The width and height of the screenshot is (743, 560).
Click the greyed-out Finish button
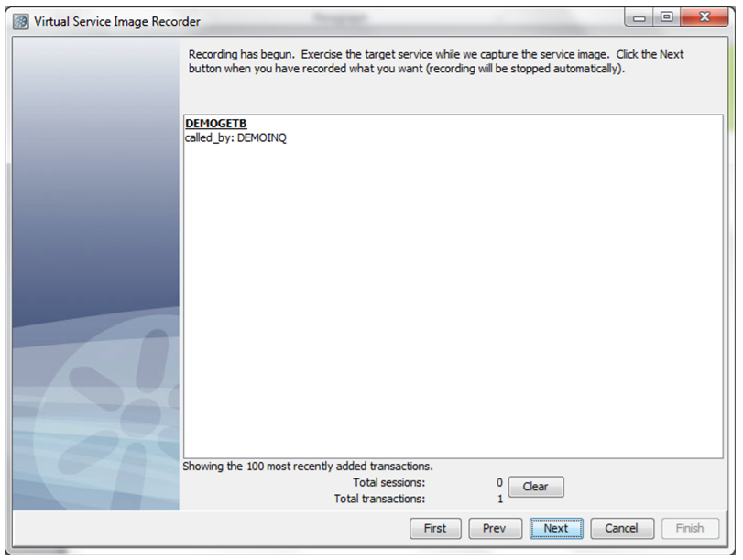[690, 528]
